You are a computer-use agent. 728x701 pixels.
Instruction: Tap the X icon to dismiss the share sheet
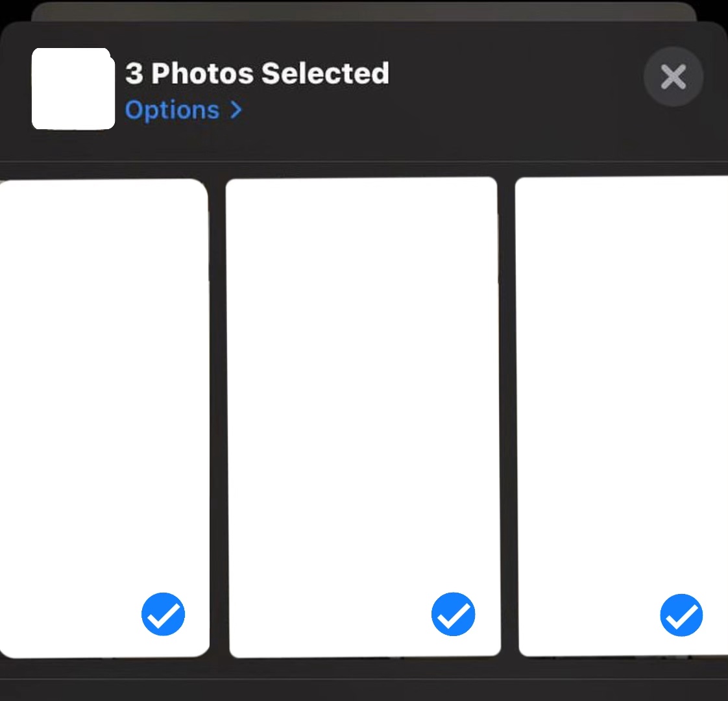[x=673, y=76]
